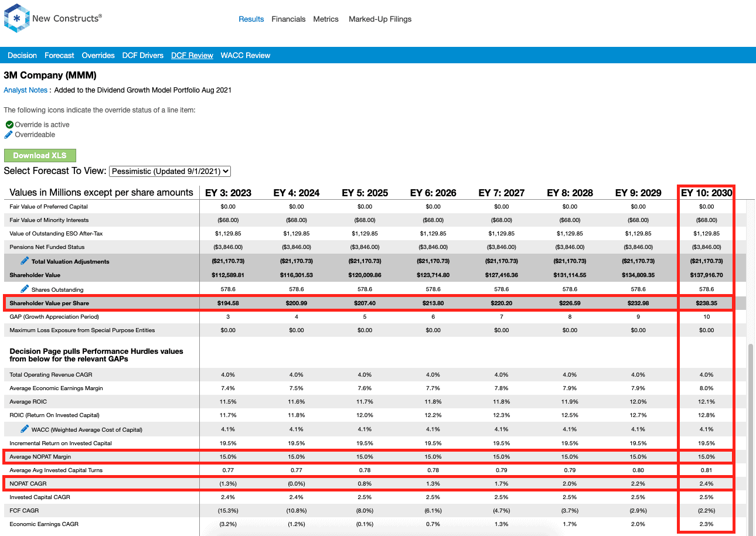This screenshot has height=536, width=756.
Task: Click the EY 6: 2026 column header
Action: pos(433,193)
